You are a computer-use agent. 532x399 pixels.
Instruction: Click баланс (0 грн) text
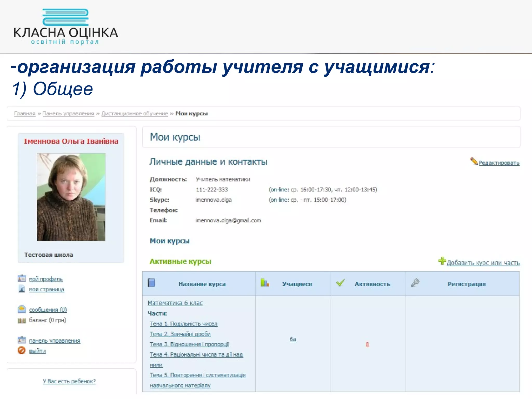48,320
